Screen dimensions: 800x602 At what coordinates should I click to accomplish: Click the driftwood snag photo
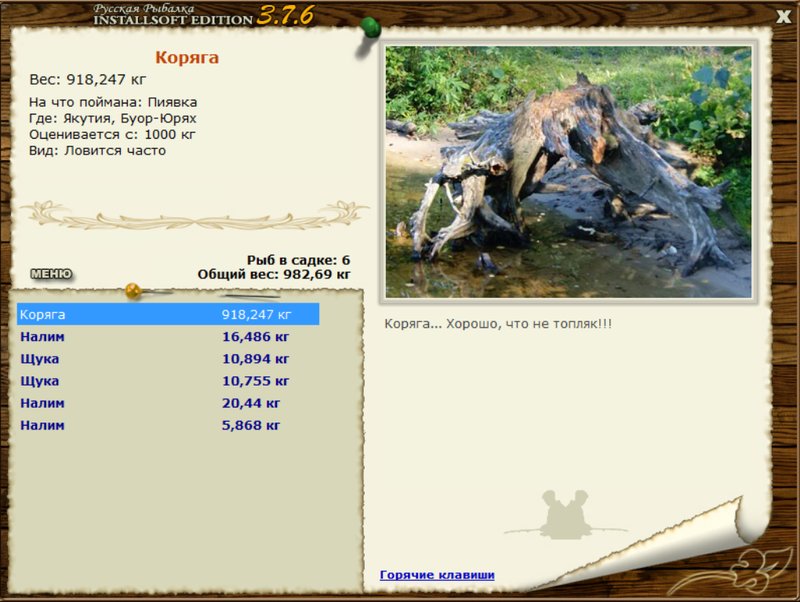coord(568,172)
